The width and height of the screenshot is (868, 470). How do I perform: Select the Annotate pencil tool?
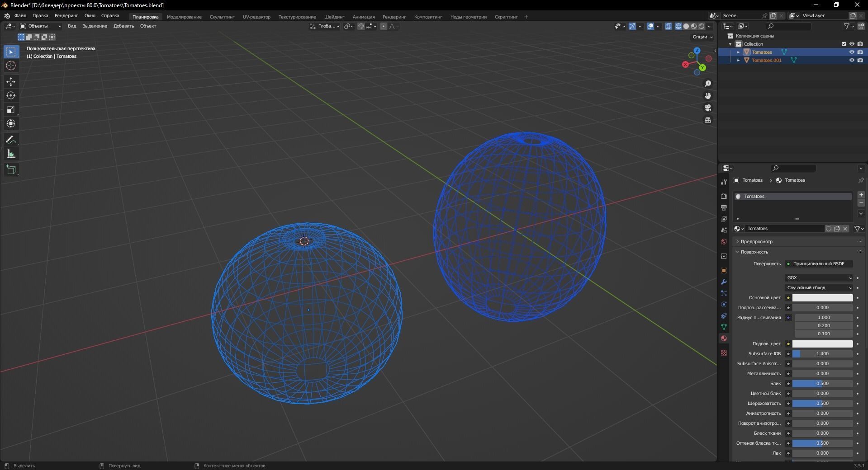tap(11, 140)
